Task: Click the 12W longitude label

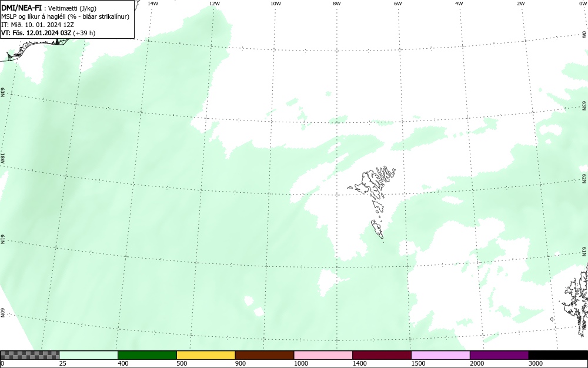Action: (x=215, y=4)
